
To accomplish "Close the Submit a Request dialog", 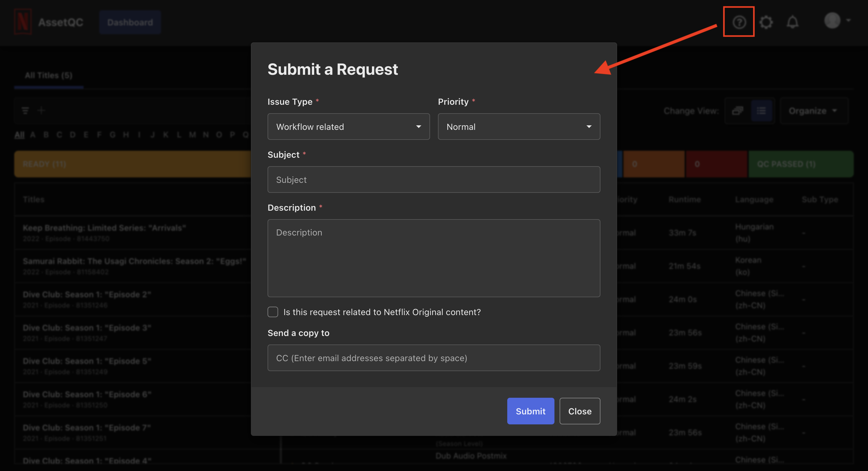I will point(580,411).
